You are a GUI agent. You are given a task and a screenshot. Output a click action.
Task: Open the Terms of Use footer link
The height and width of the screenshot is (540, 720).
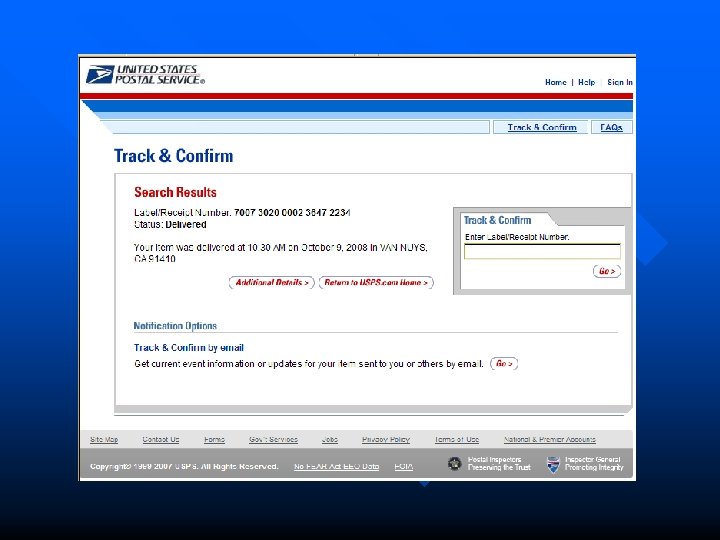point(456,439)
